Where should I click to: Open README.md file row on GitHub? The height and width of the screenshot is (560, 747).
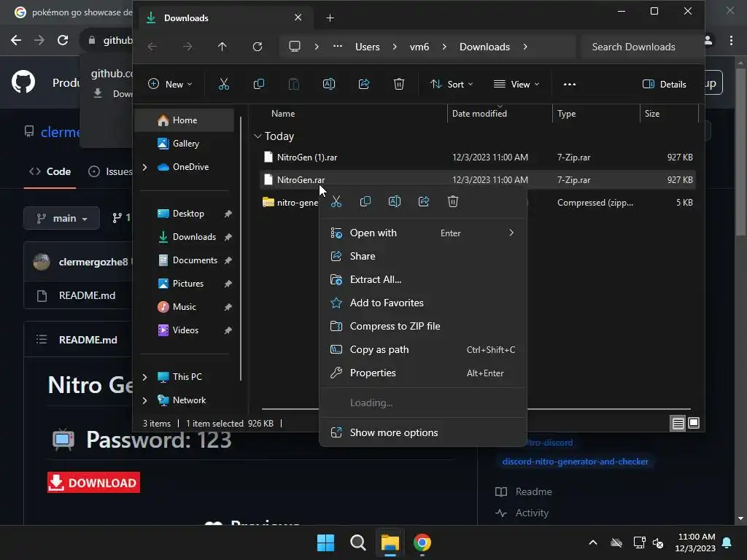click(x=88, y=295)
